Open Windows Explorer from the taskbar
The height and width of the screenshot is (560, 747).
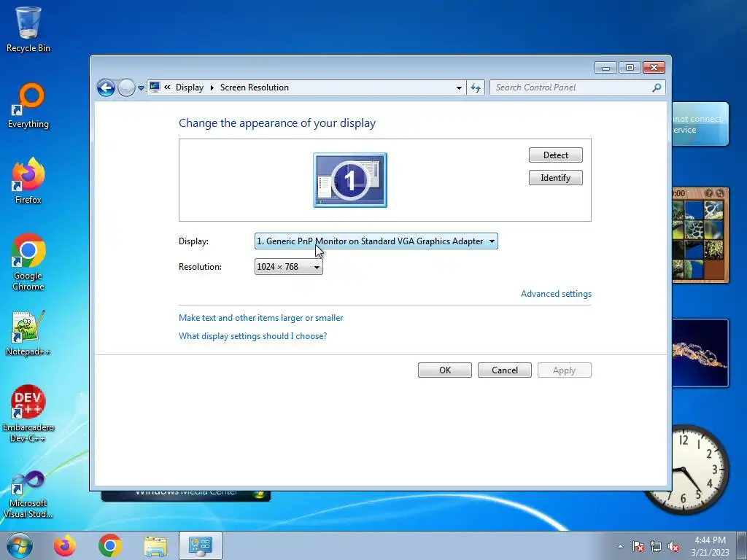(155, 545)
